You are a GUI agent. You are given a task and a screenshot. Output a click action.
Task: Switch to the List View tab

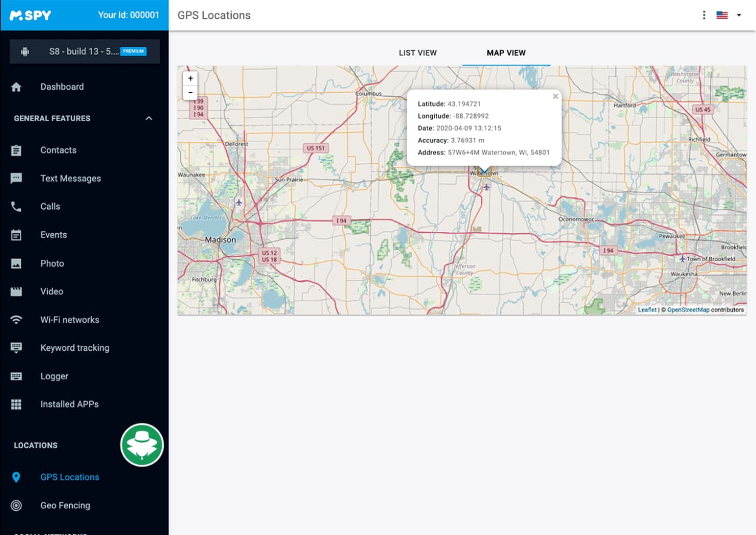[x=418, y=53]
